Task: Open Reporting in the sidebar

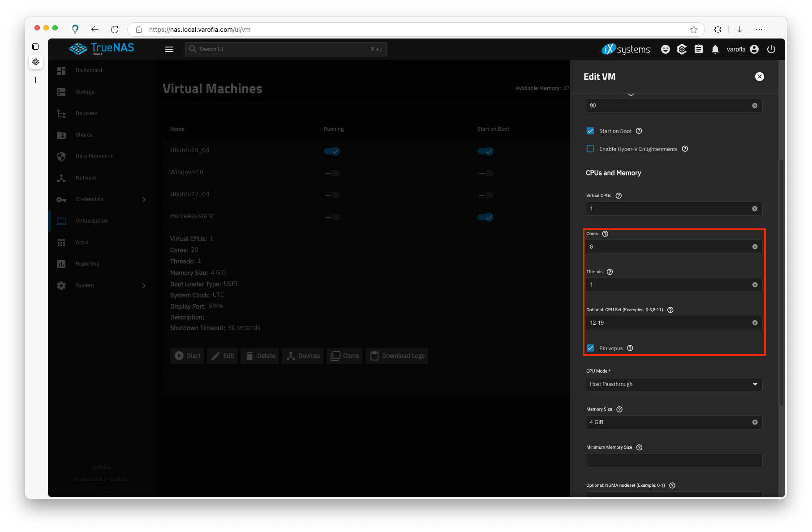Action: tap(102, 264)
